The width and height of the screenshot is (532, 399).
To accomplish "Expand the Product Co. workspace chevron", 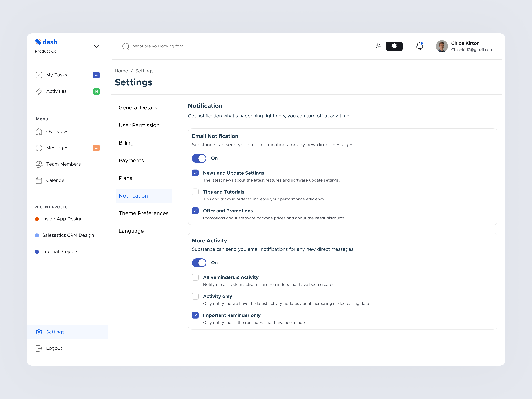I will (x=96, y=46).
